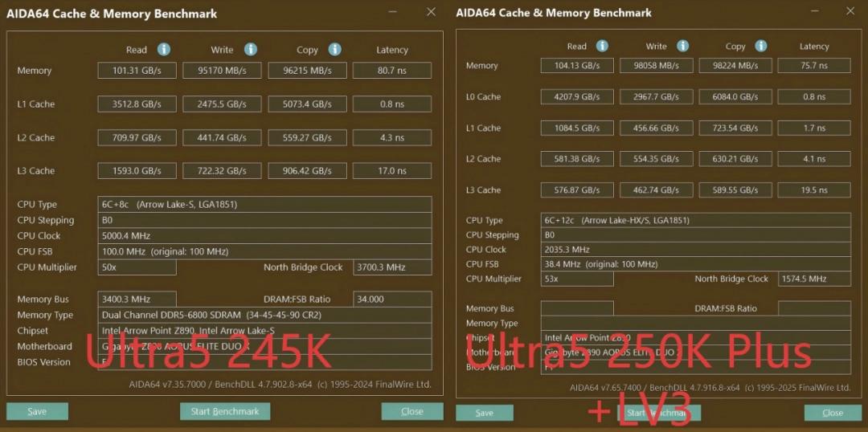Select L3 write 462.74 GB/s value
Screen dimensions: 868x432
[x=656, y=190]
